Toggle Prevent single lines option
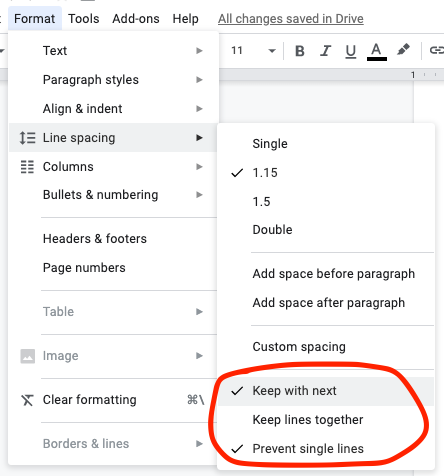The width and height of the screenshot is (444, 476). 325,449
